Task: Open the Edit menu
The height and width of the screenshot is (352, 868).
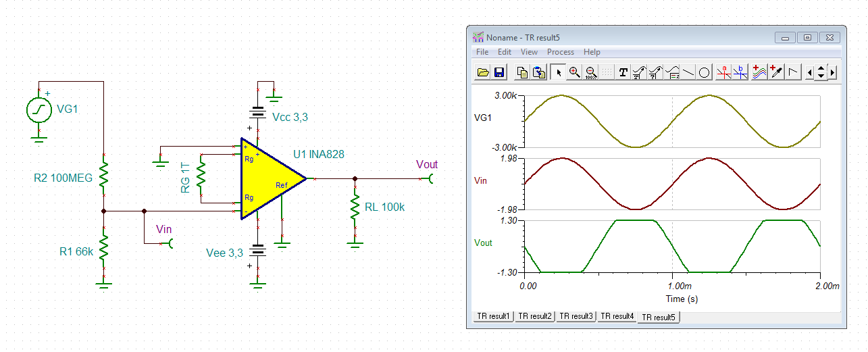Action: click(x=505, y=52)
